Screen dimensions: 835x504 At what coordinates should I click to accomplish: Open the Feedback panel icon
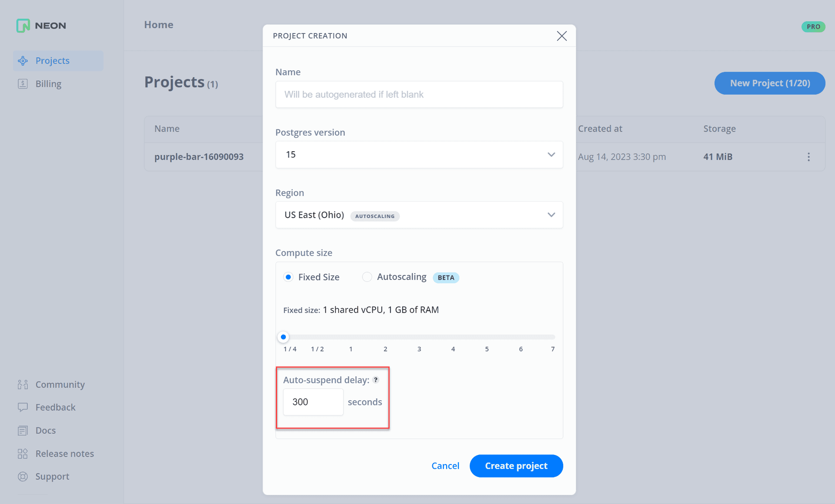coord(23,407)
